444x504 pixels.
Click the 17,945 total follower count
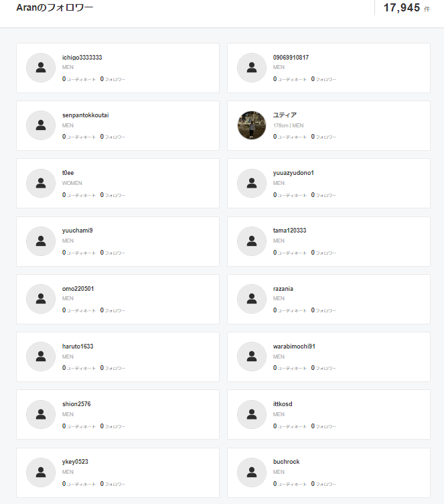(402, 8)
